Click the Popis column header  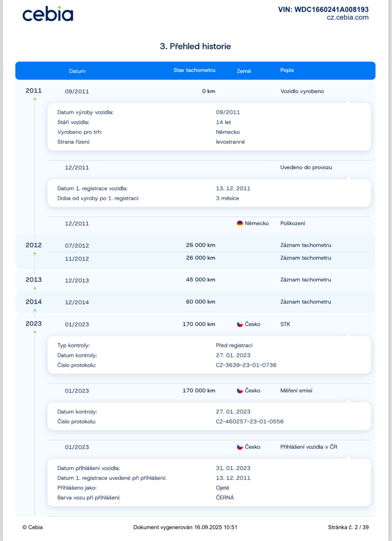click(x=287, y=70)
